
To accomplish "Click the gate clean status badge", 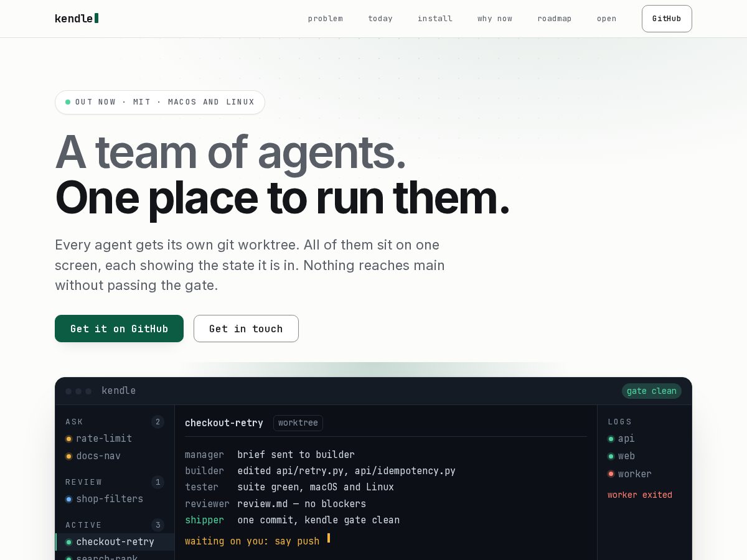I will click(652, 391).
